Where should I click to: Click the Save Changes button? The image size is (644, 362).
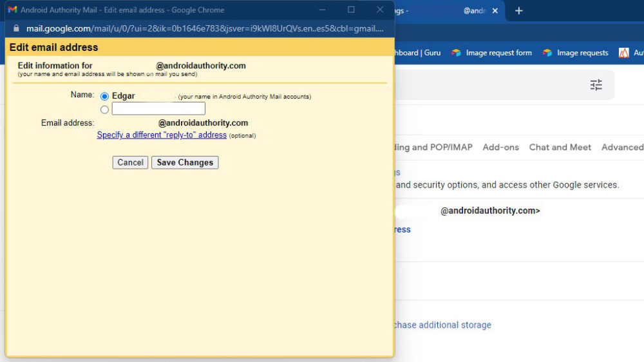185,162
